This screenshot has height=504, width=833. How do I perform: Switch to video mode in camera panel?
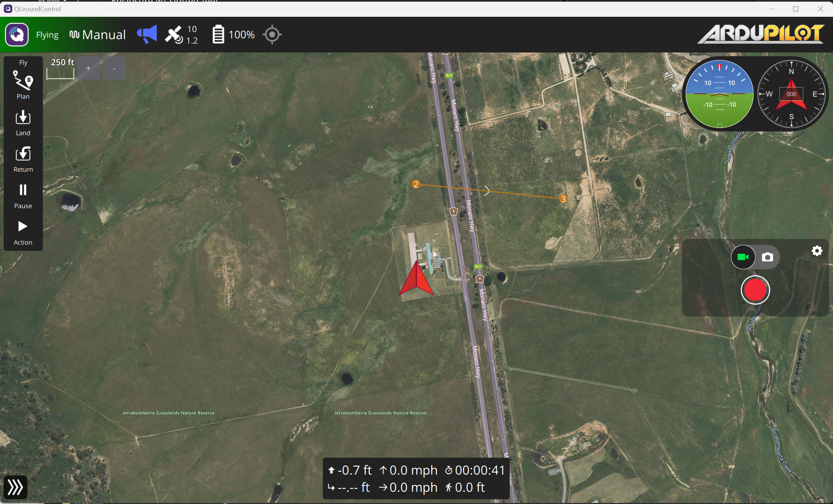(x=743, y=257)
